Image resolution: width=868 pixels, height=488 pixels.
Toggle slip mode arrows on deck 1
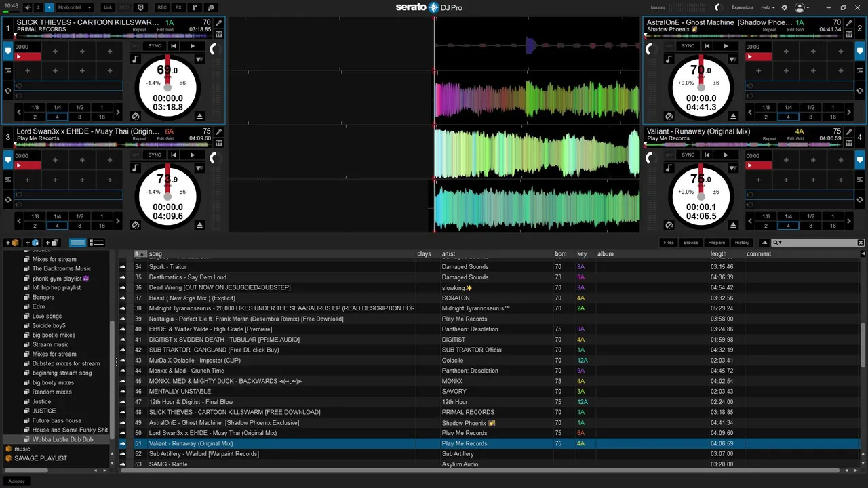click(x=199, y=59)
